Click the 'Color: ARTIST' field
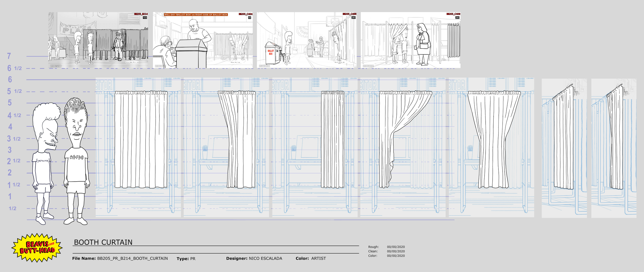The width and height of the screenshot is (644, 272). click(311, 258)
